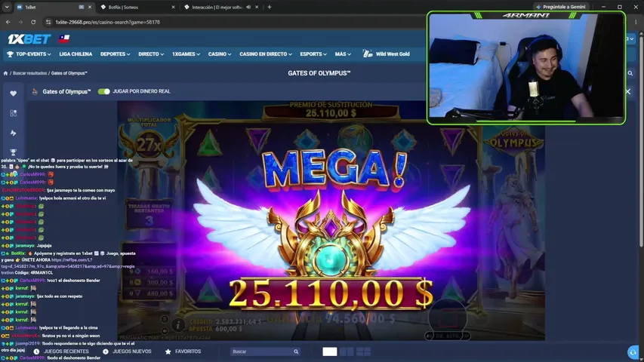Click the browser back arrow
The image size is (644, 362).
click(8, 22)
